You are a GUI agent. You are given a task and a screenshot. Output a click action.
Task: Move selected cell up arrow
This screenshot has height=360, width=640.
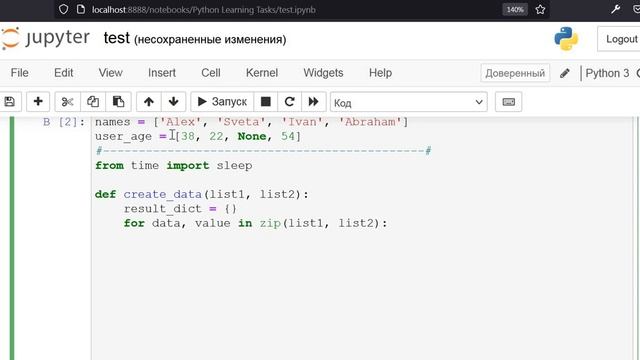click(149, 102)
